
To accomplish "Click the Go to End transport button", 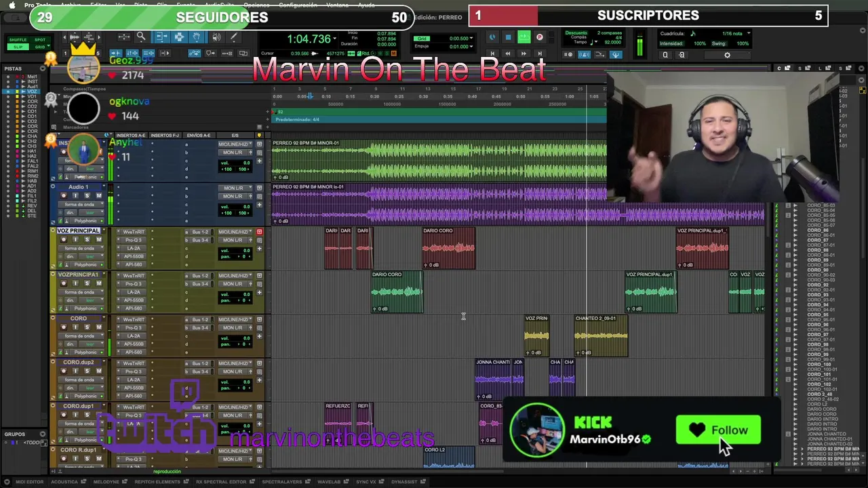I will 540,54.
